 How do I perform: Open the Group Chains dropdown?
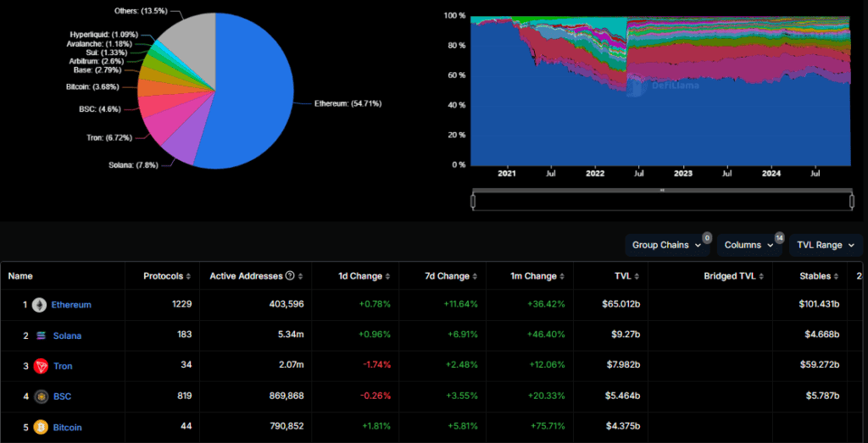point(667,245)
